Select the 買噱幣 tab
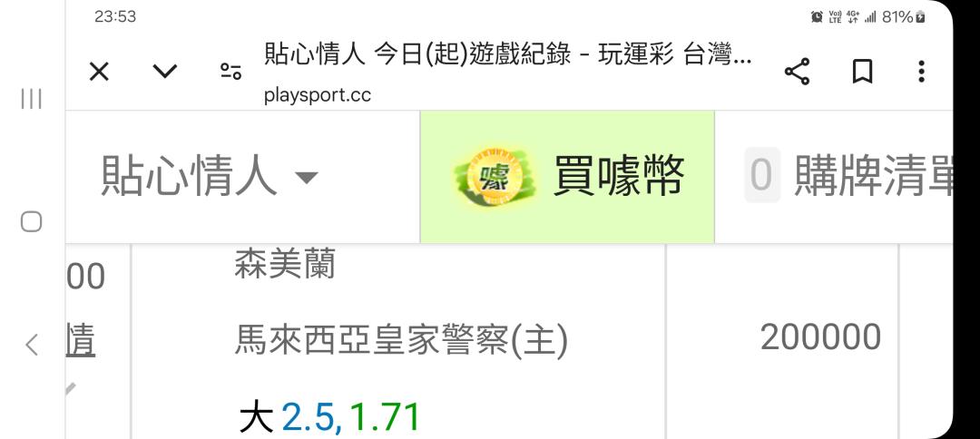 click(x=567, y=178)
